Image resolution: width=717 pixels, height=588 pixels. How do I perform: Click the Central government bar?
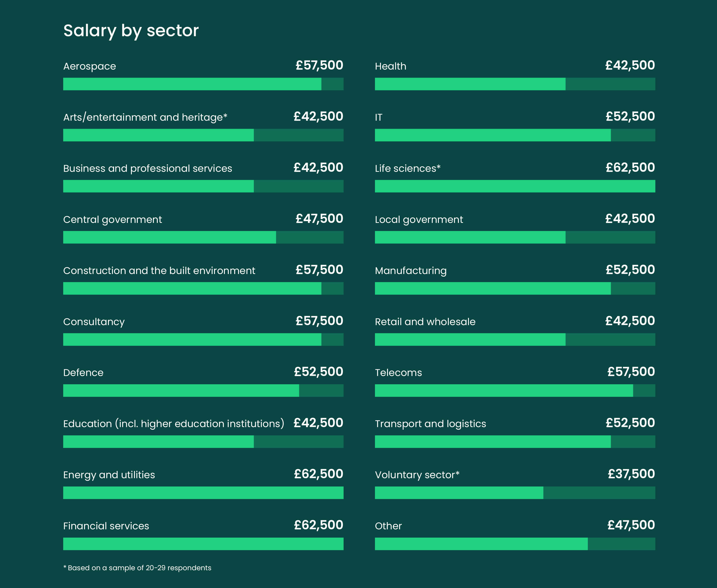click(203, 237)
